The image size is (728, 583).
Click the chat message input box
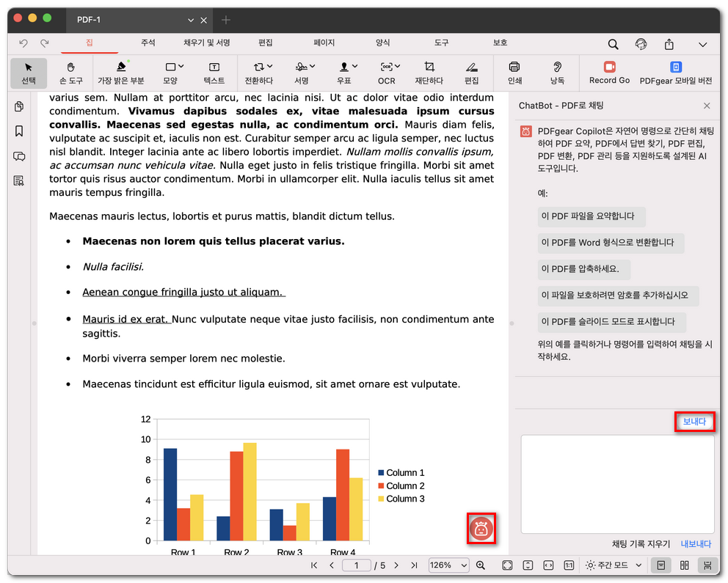pos(617,484)
